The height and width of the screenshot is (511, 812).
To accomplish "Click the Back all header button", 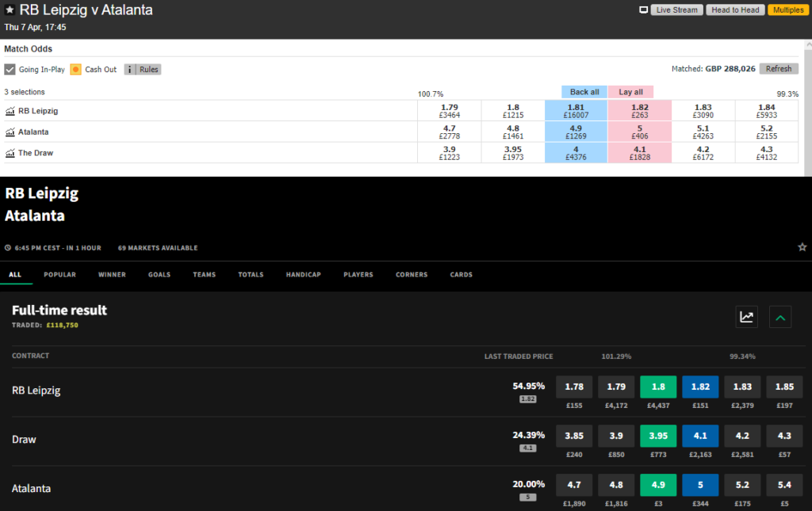I will pos(584,92).
